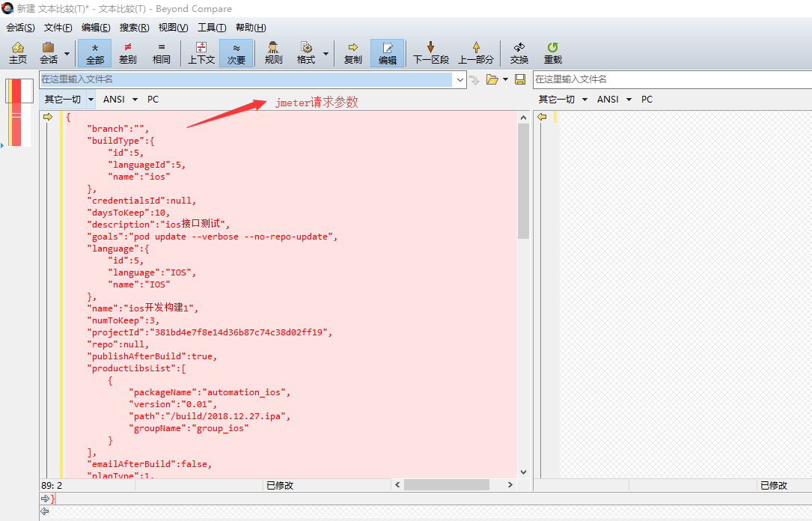
Task: Toggle the 次要 minor differences button
Action: [x=236, y=53]
